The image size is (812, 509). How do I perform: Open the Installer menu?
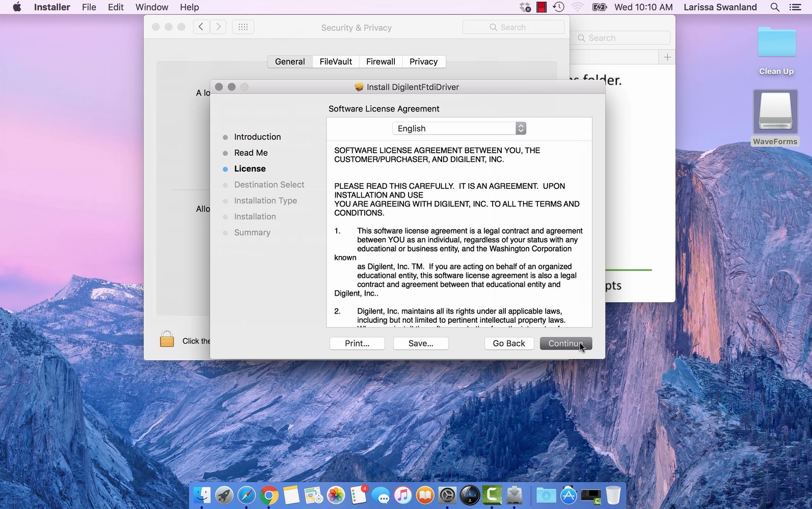[x=52, y=7]
